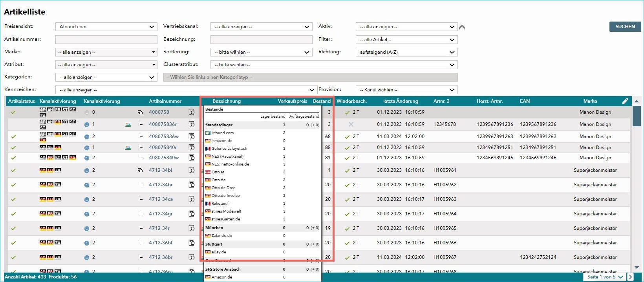Open stock preview icon for article 408075836r
The width and height of the screenshot is (644, 282).
click(192, 124)
